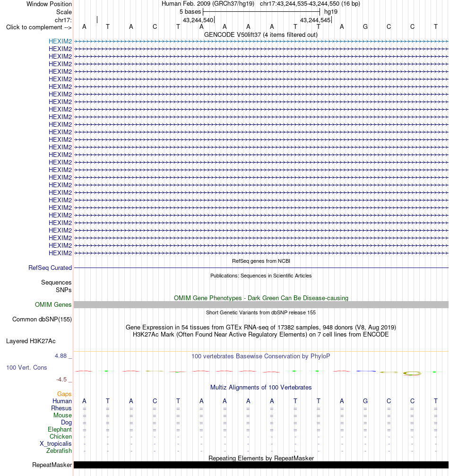
Task: Open 'Publications: Sequences in Scientific Articles' title
Action: click(x=261, y=276)
